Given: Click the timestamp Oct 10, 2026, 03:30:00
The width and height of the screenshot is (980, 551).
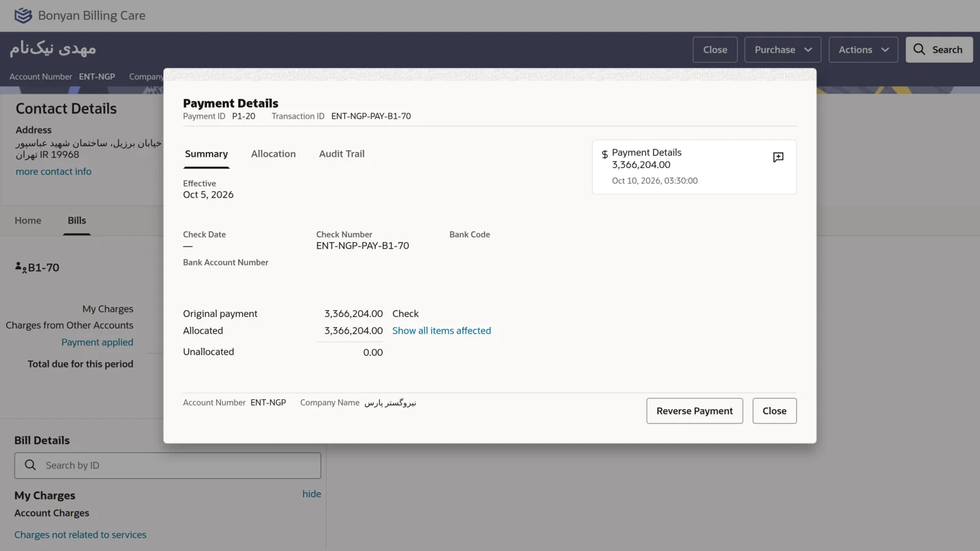Looking at the screenshot, I should point(655,181).
